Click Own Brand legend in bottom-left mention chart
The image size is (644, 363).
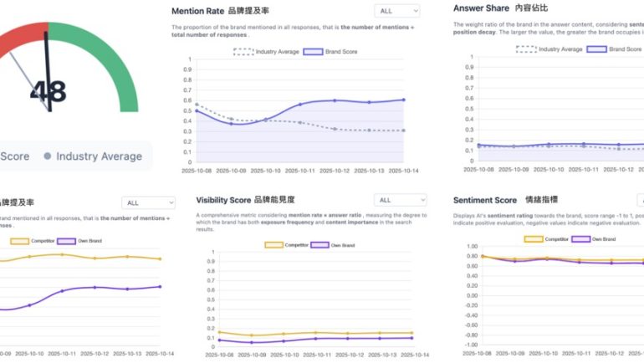pyautogui.click(x=88, y=241)
